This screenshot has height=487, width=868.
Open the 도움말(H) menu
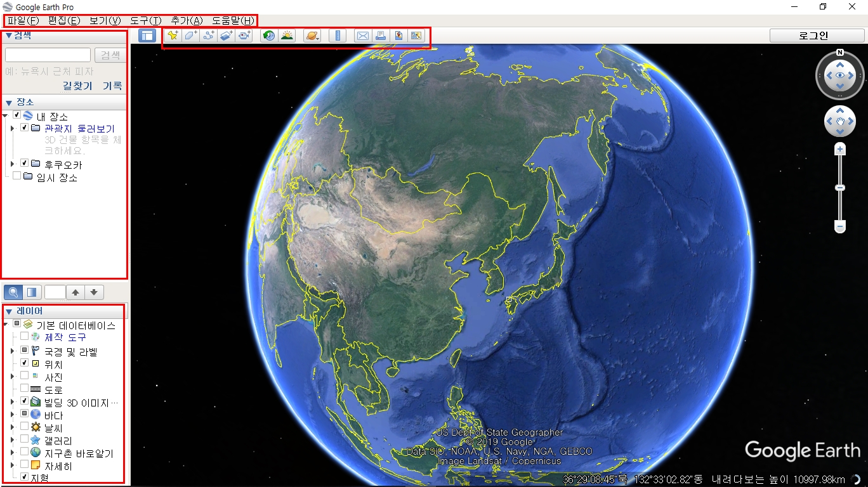click(233, 20)
